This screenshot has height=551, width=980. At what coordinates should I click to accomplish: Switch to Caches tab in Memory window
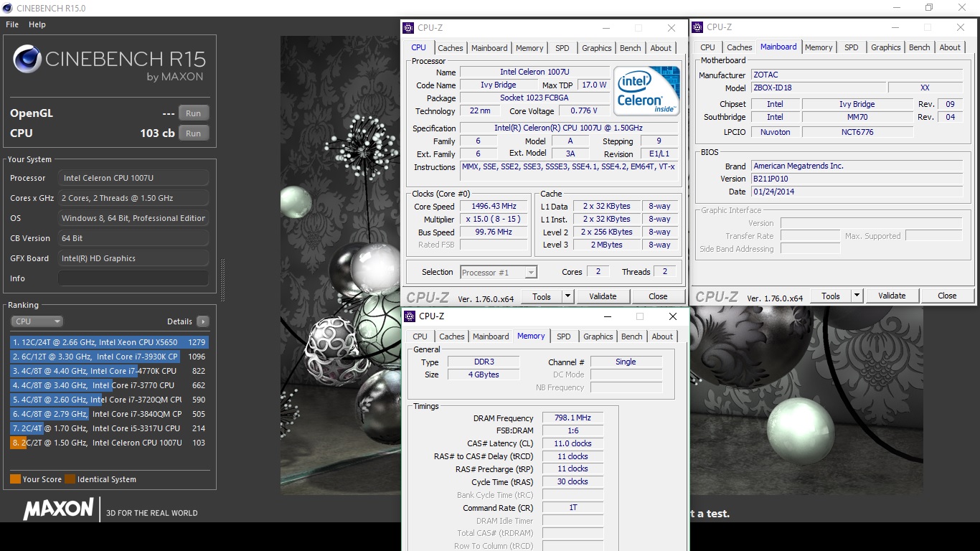tap(452, 336)
